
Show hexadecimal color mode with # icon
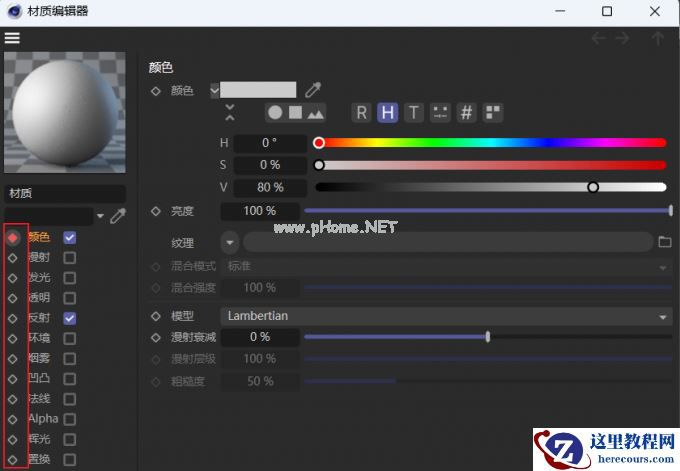coord(466,113)
